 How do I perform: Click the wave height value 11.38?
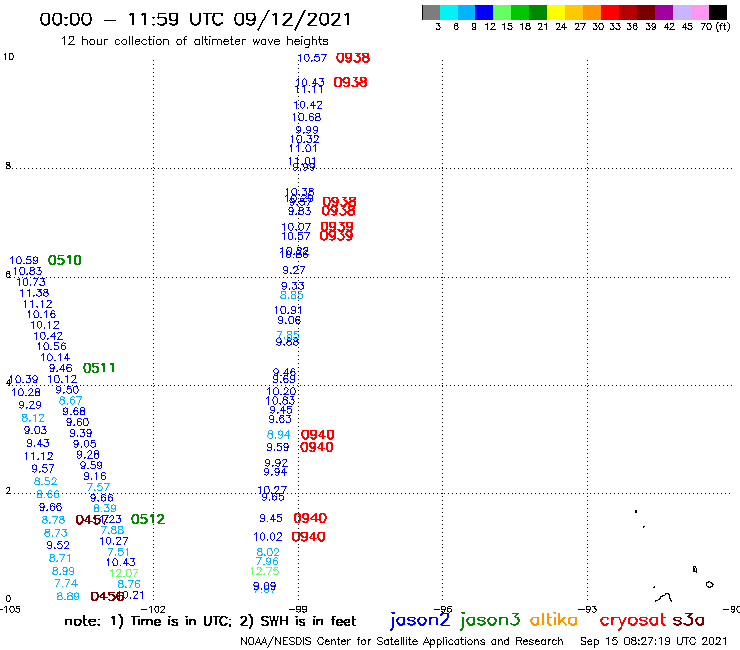pyautogui.click(x=34, y=293)
